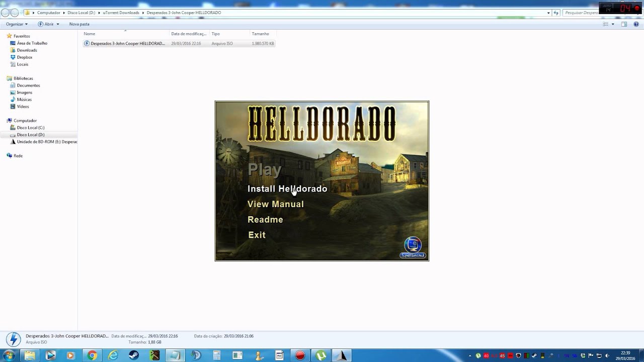Screen dimensions: 644x362
Task: Open the volume speaker tray icon
Action: [607, 355]
